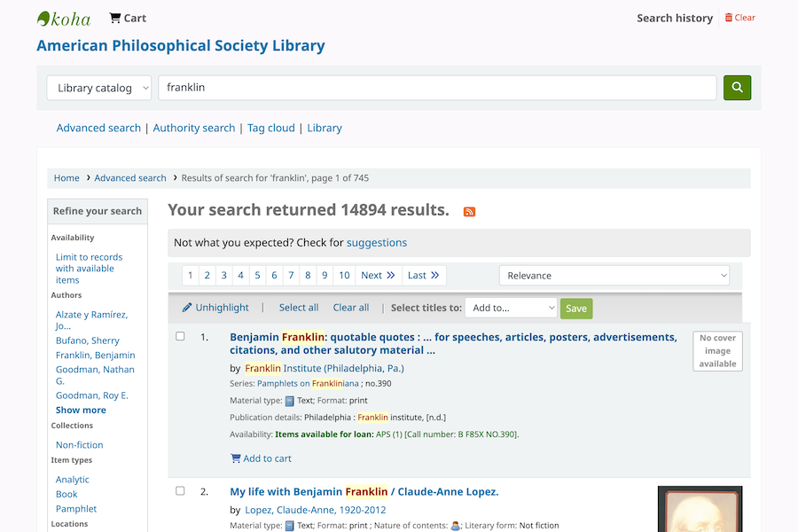Open the Cart

pos(128,18)
